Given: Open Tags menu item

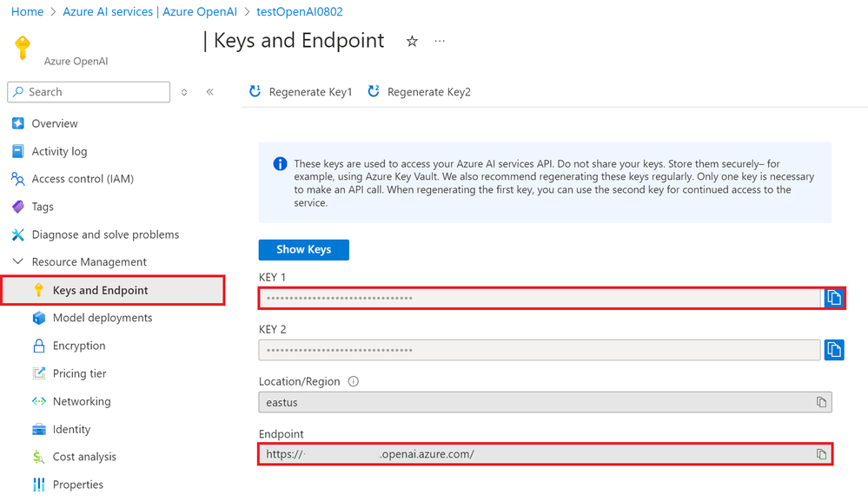Looking at the screenshot, I should tap(43, 207).
